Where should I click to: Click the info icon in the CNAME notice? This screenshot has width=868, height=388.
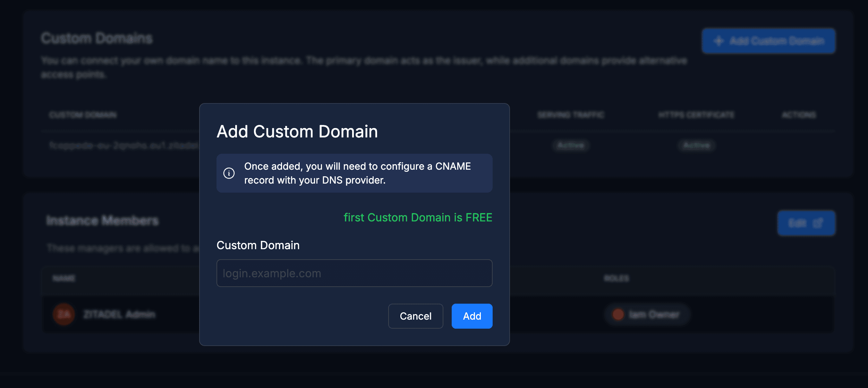coord(229,173)
